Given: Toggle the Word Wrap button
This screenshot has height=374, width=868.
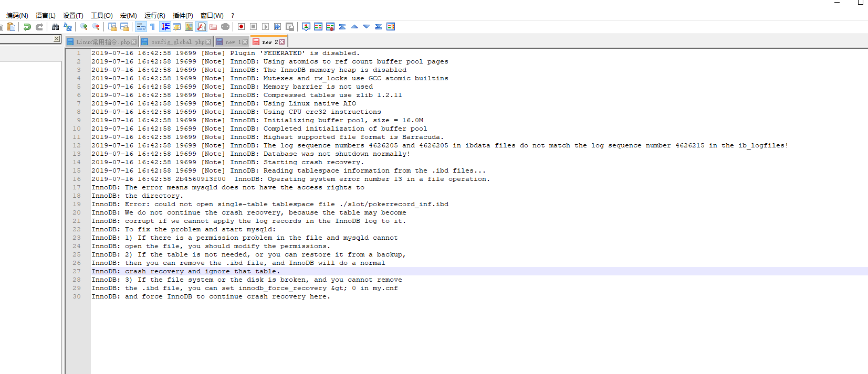Looking at the screenshot, I should pos(141,27).
